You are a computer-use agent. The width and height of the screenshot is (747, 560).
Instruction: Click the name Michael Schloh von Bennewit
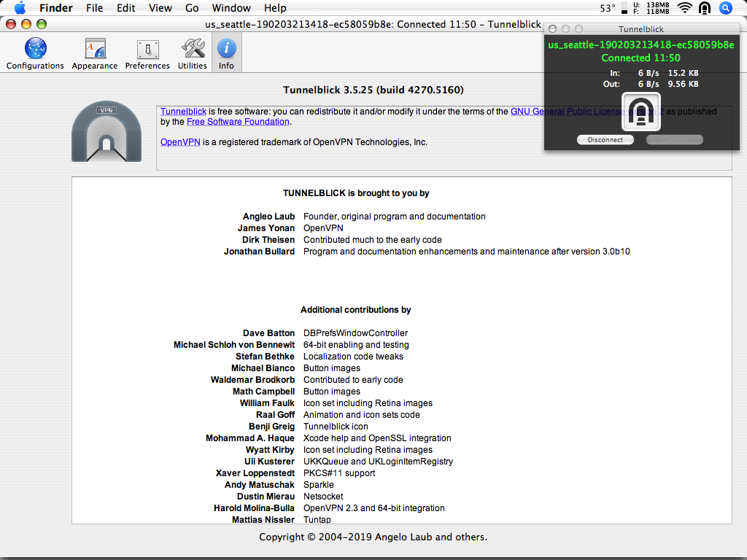click(x=234, y=345)
